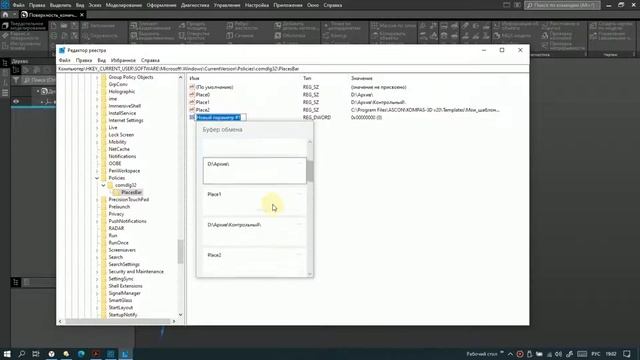Collapse the comdlg32 tree node
Screen dimensions: 640x360
point(103,185)
